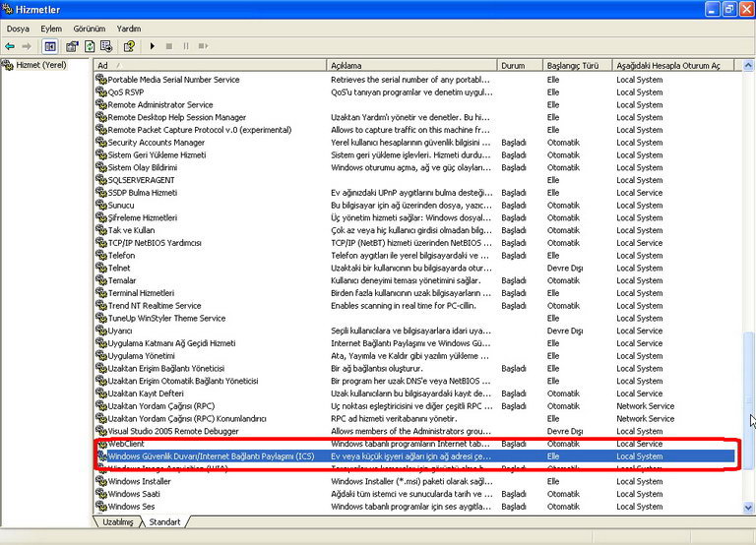The height and width of the screenshot is (545, 756).
Task: Select the Windows Saati service
Action: tap(134, 494)
